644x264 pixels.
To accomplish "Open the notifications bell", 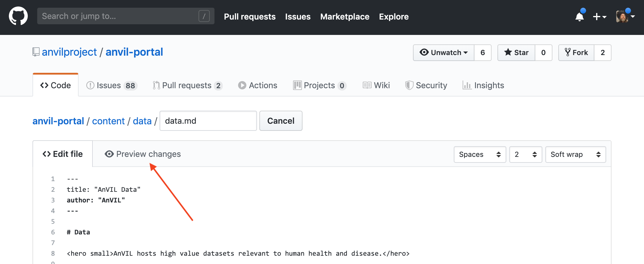I will [580, 17].
